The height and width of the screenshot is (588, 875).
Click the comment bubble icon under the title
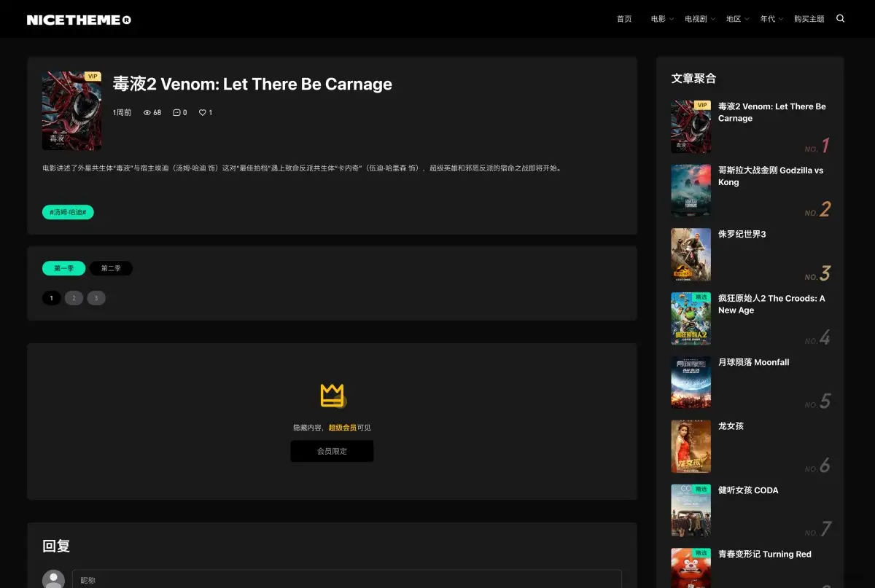(179, 112)
